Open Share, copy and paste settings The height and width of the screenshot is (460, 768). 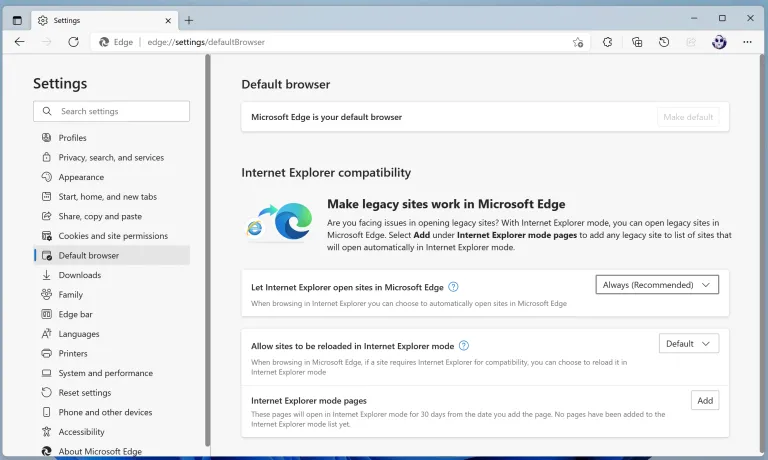tap(112, 216)
